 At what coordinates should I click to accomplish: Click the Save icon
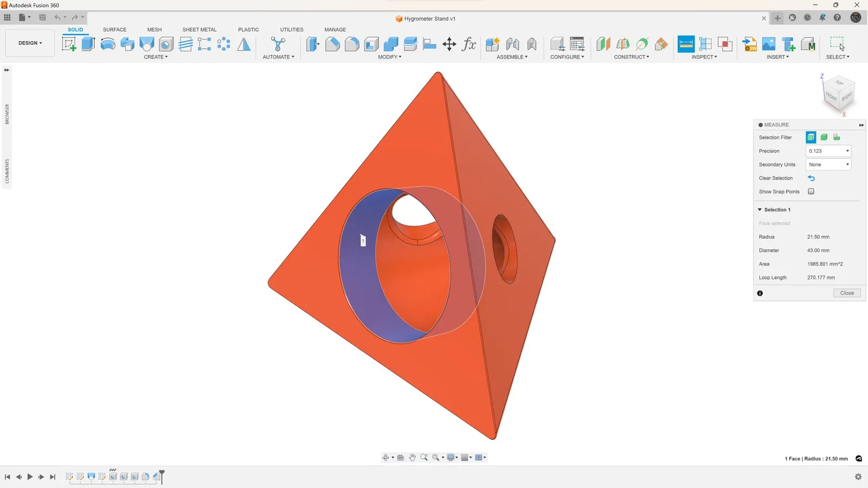pyautogui.click(x=42, y=17)
